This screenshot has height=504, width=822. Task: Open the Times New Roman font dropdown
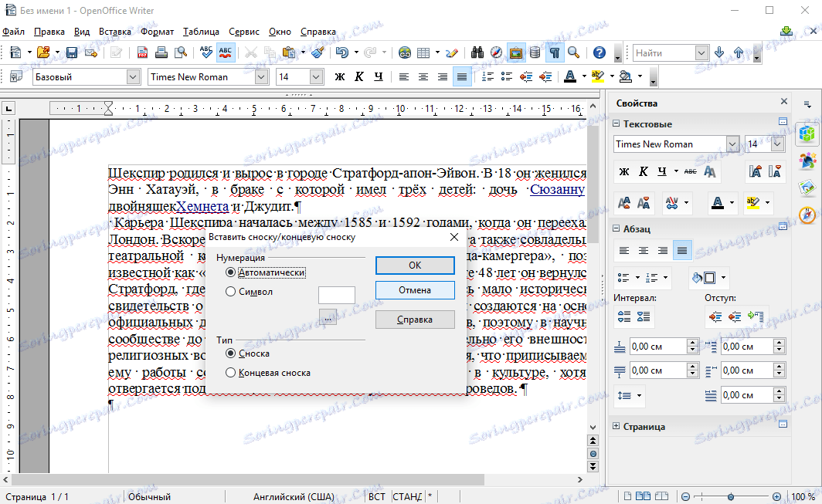[x=260, y=76]
